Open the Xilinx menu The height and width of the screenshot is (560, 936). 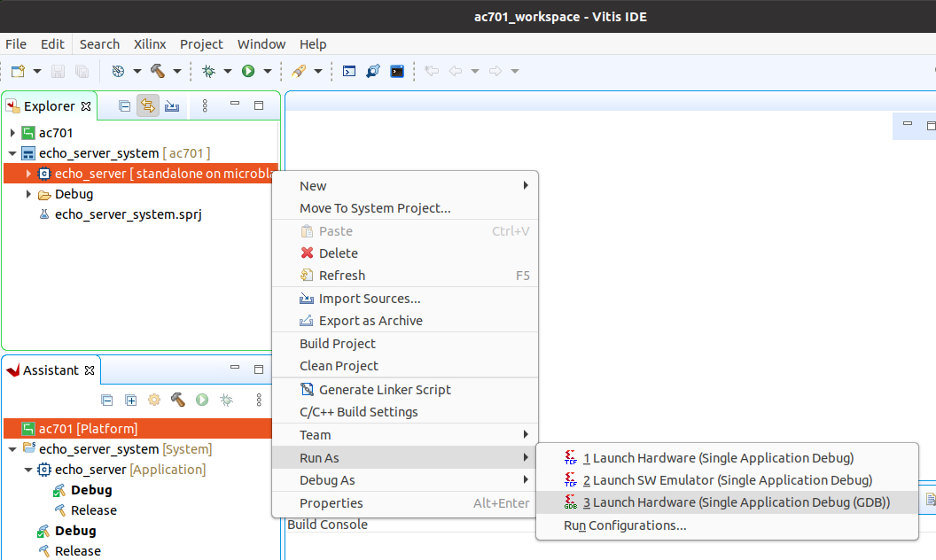tap(150, 44)
